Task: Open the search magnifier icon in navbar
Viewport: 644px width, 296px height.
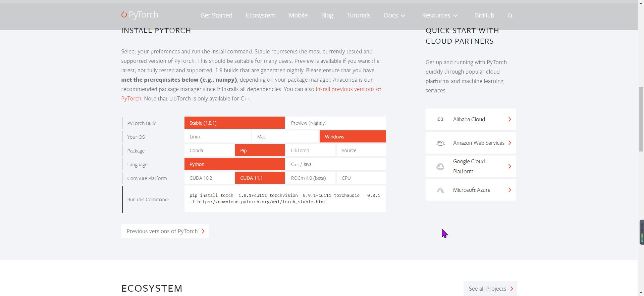Action: pyautogui.click(x=510, y=15)
